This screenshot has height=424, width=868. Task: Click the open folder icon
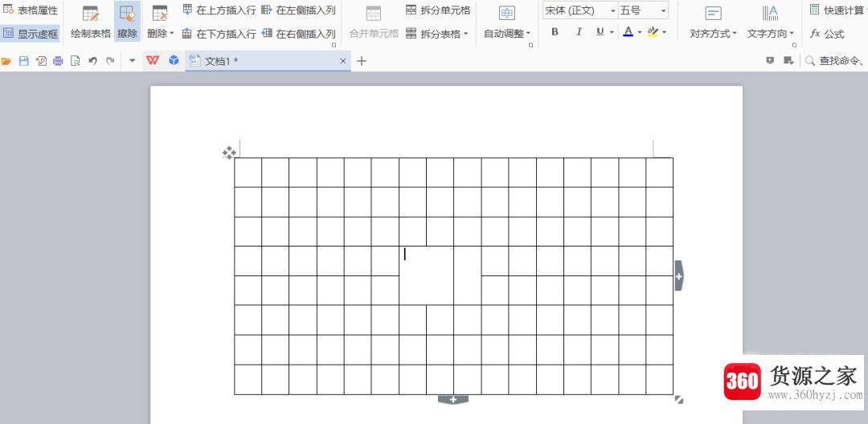click(6, 61)
